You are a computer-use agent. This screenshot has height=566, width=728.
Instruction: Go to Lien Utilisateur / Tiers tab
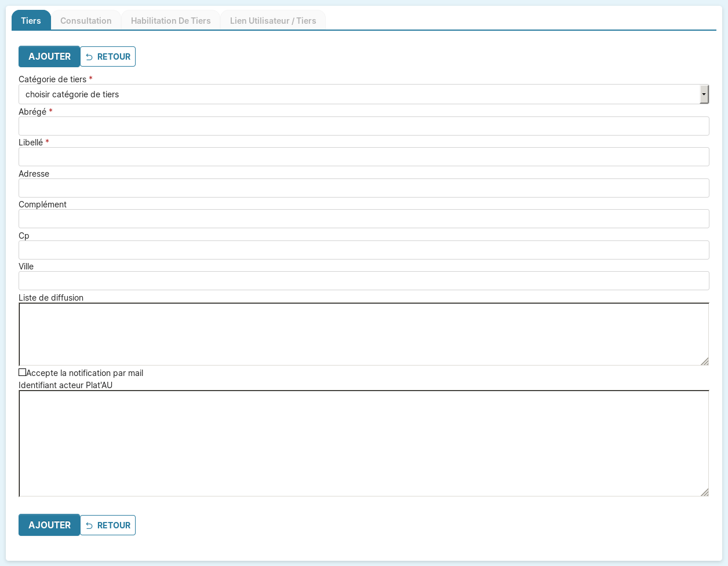click(273, 21)
